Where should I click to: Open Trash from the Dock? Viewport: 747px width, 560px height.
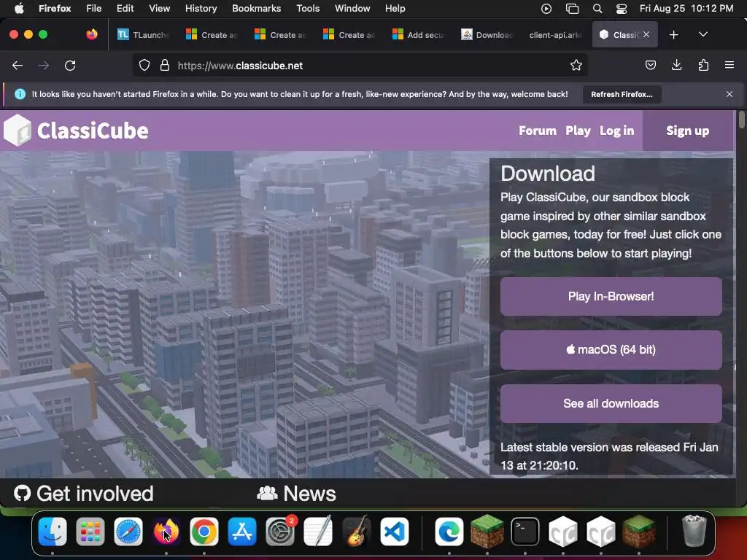[x=694, y=532]
